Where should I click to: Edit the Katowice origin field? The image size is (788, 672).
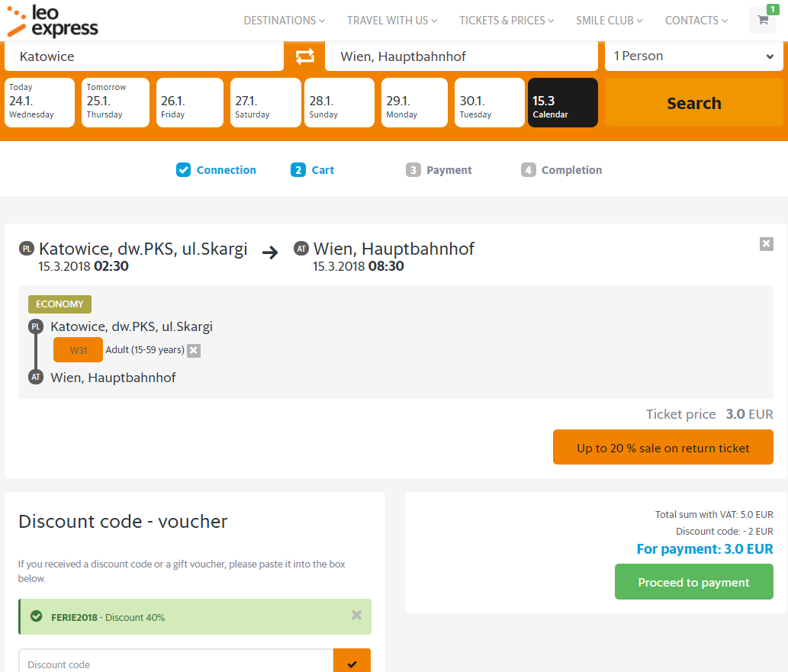click(144, 56)
